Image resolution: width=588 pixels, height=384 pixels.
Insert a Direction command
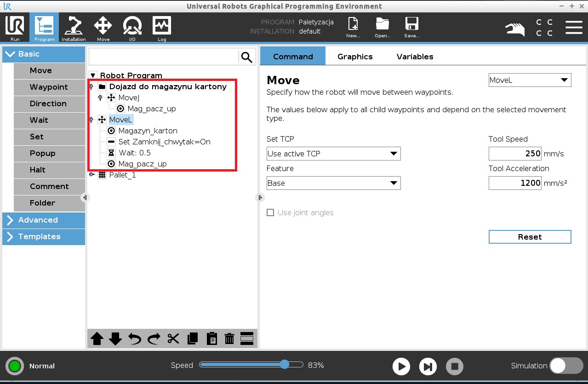point(49,103)
